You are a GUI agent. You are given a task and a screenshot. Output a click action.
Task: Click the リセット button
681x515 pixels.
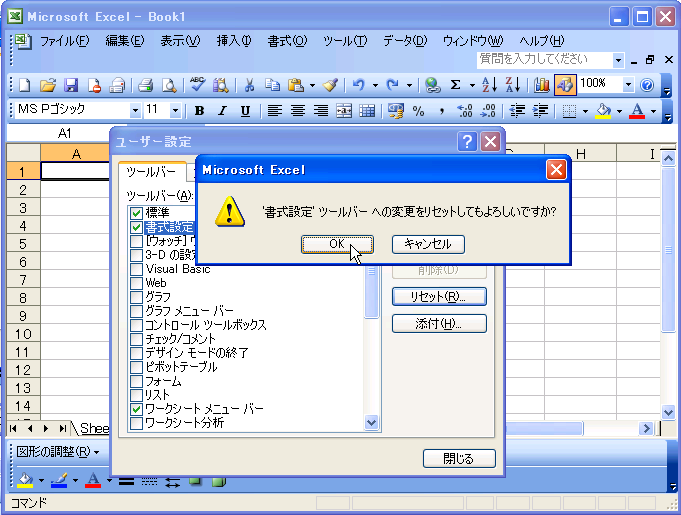click(439, 297)
